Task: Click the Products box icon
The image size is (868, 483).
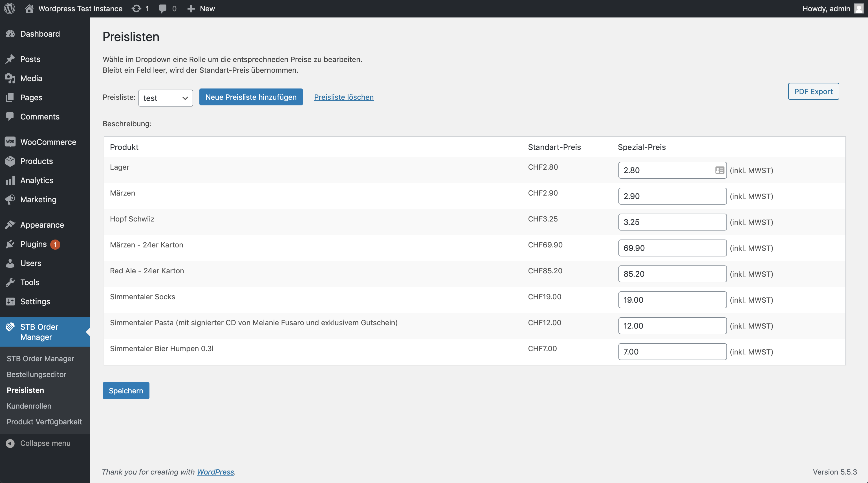Action: pos(10,161)
